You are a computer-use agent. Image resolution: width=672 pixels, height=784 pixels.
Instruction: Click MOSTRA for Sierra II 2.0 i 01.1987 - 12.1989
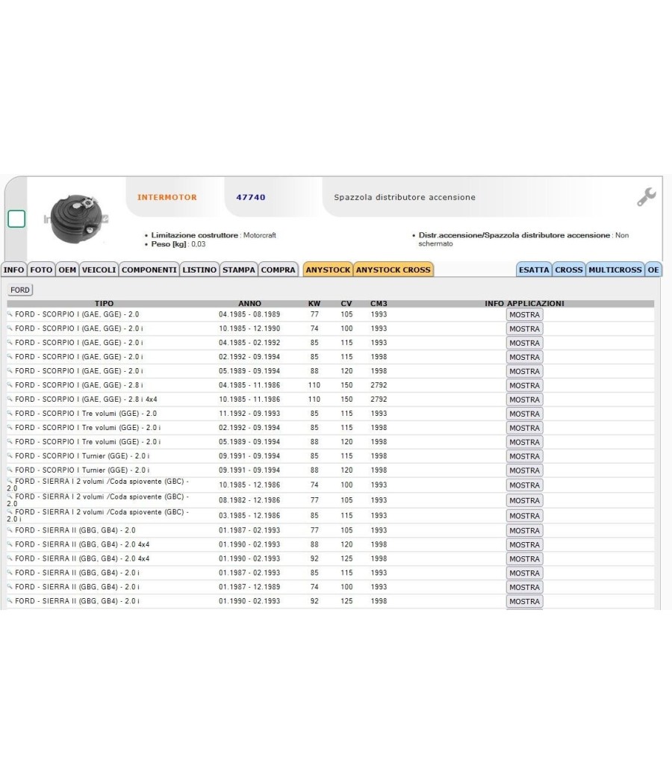pos(524,587)
